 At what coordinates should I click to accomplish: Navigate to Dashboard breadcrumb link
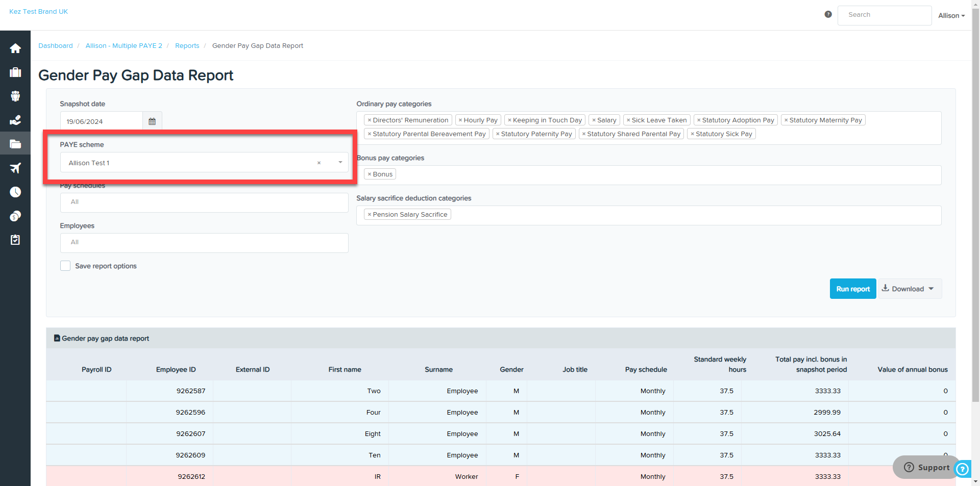(56, 45)
